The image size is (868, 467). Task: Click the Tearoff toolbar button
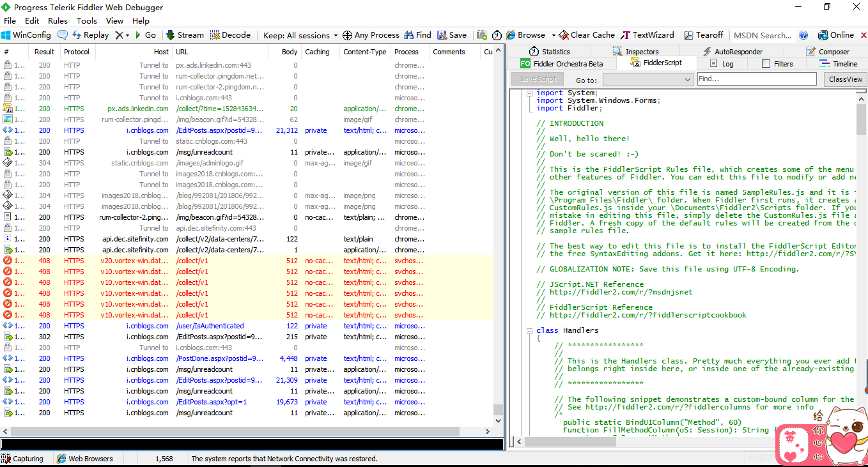(703, 35)
